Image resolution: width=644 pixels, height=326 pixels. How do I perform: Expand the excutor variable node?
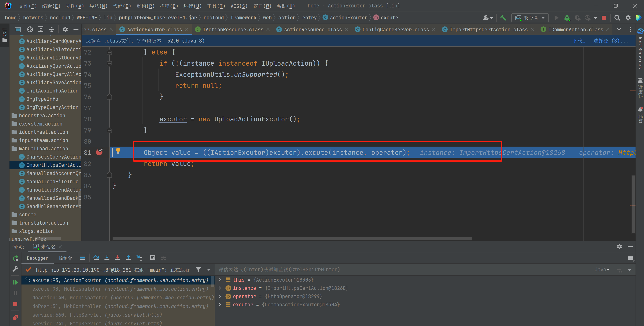pos(220,305)
